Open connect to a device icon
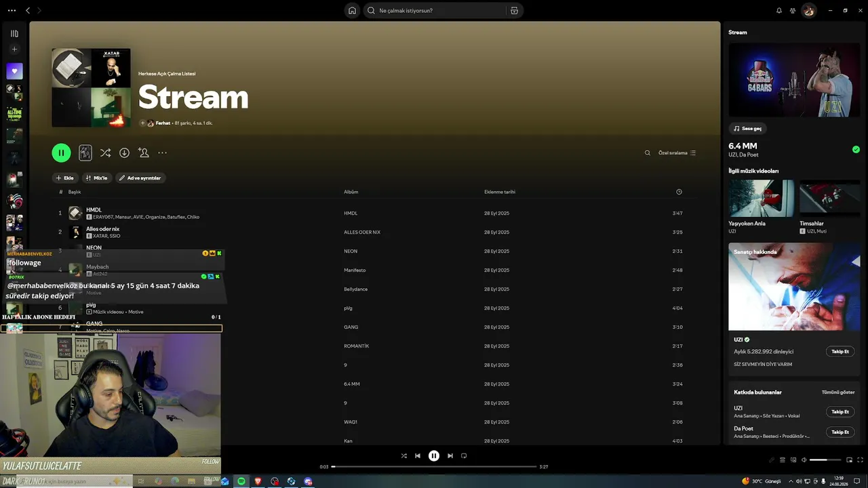 point(793,460)
